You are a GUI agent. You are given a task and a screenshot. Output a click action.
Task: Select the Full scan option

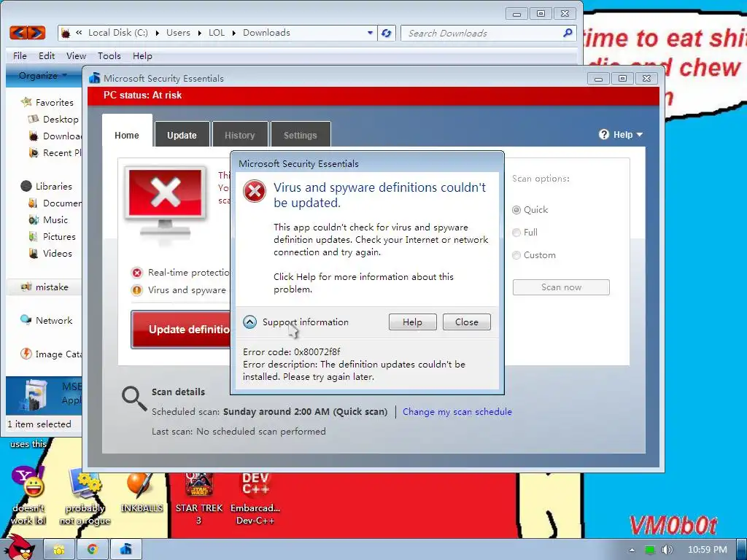coord(516,233)
